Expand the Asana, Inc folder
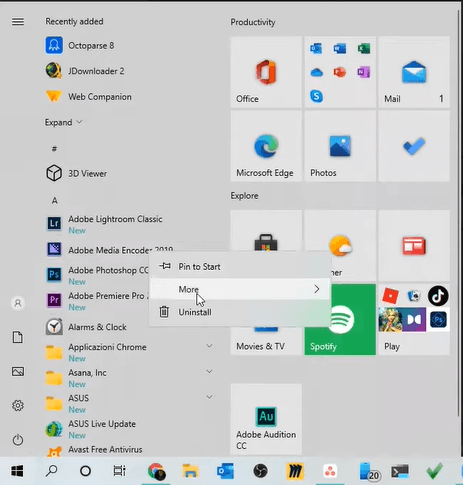The width and height of the screenshot is (463, 485). pyautogui.click(x=209, y=371)
